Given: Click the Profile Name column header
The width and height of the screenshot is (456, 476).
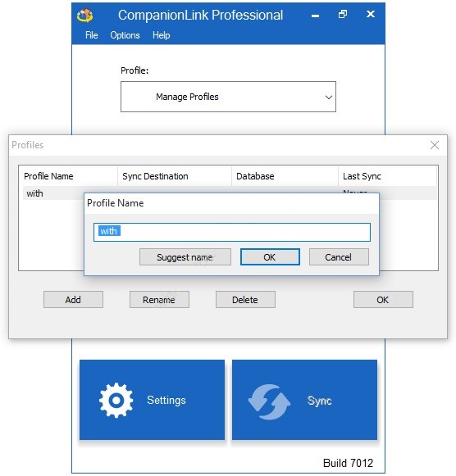Looking at the screenshot, I should point(68,176).
